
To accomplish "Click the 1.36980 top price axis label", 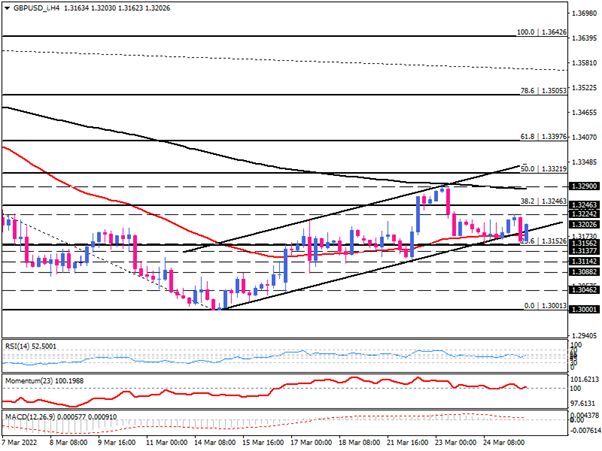I will click(580, 15).
